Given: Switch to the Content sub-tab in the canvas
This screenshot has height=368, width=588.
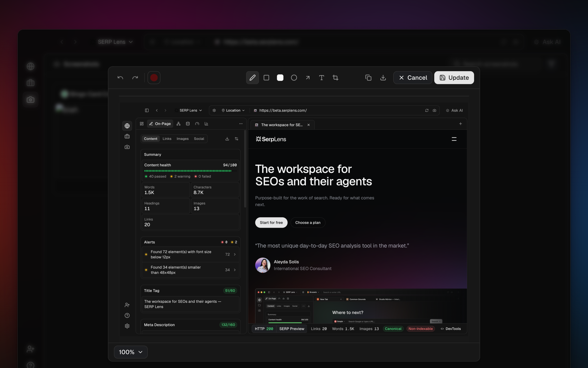Looking at the screenshot, I should coord(150,139).
